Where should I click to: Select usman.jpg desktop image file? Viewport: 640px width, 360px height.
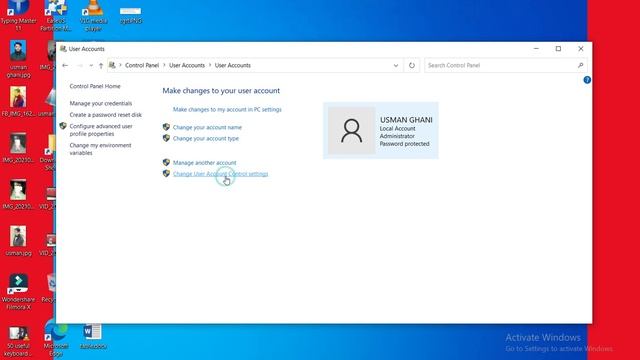(x=18, y=241)
